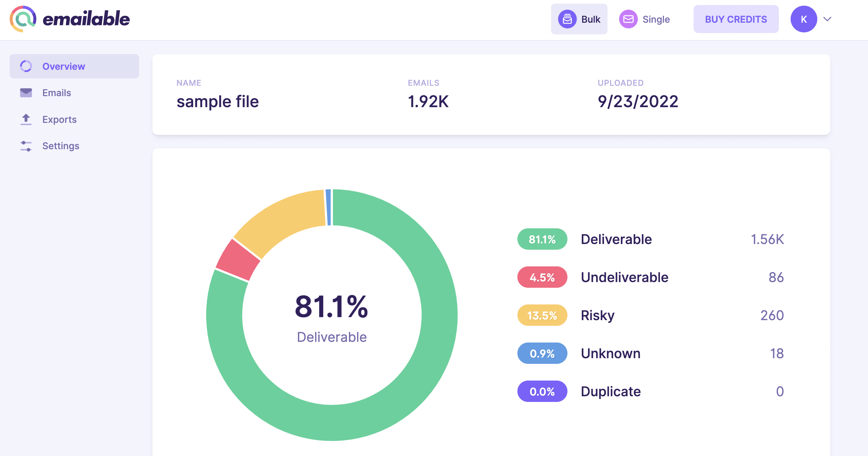The width and height of the screenshot is (868, 456).
Task: Select the Unknown legend label
Action: (610, 354)
